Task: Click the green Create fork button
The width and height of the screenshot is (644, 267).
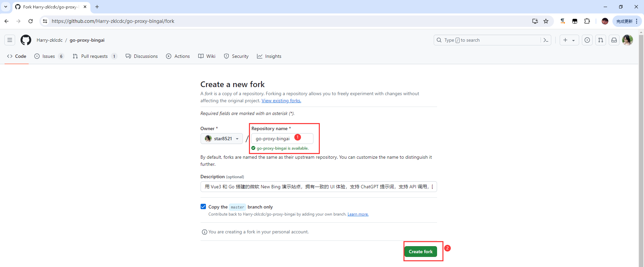Action: (421, 252)
